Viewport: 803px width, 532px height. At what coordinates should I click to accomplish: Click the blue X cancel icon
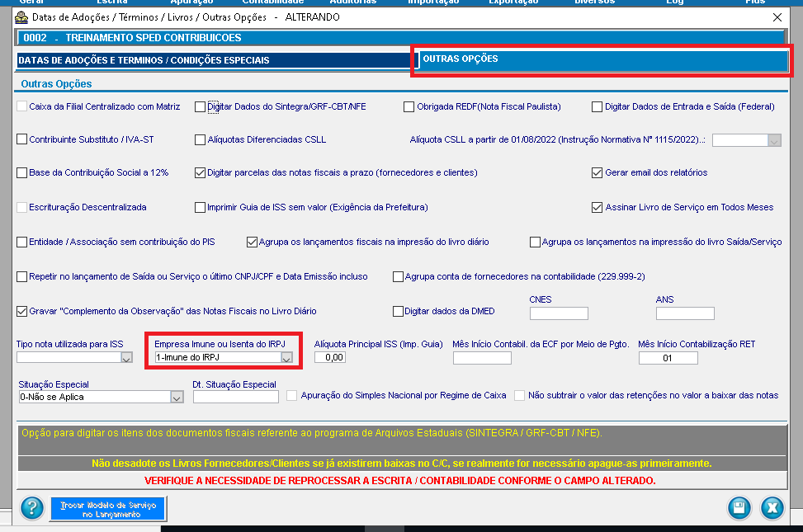pos(772,508)
